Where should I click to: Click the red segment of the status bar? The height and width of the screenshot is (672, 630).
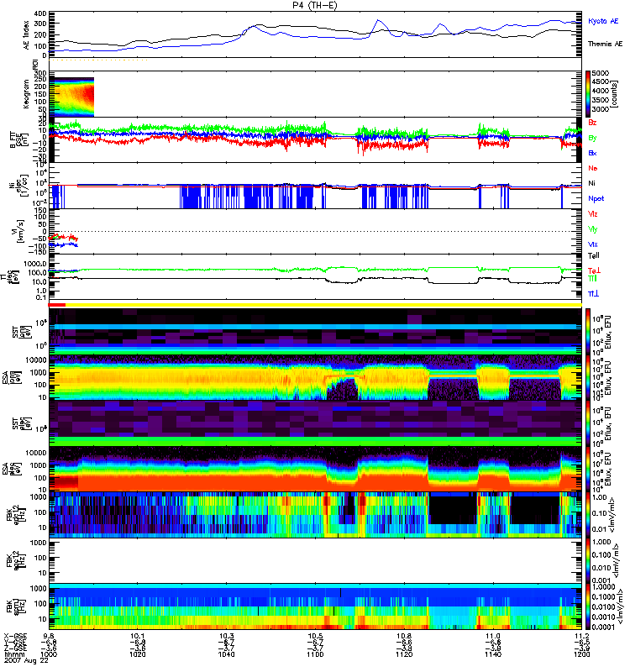(56, 305)
